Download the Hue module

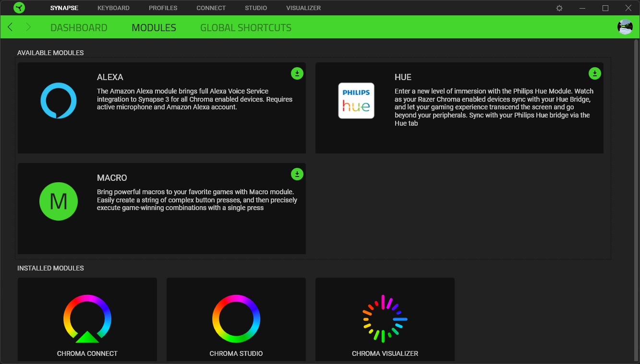(595, 73)
